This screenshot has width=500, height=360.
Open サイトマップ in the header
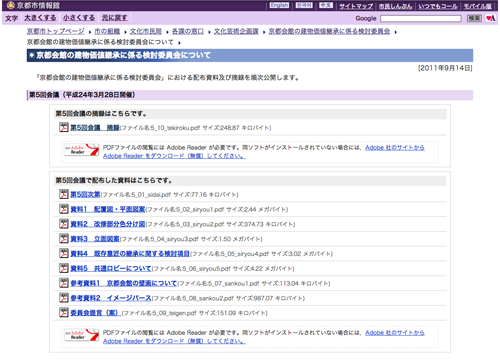point(356,6)
